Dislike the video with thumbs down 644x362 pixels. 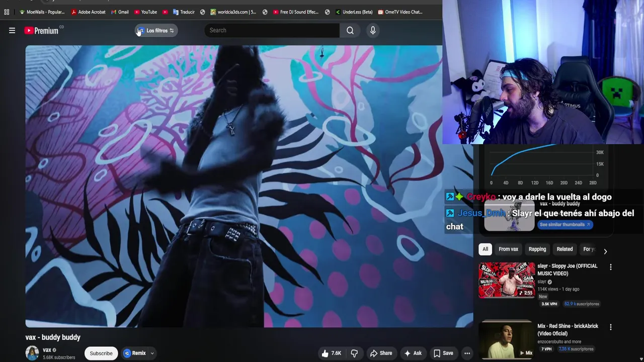point(354,353)
